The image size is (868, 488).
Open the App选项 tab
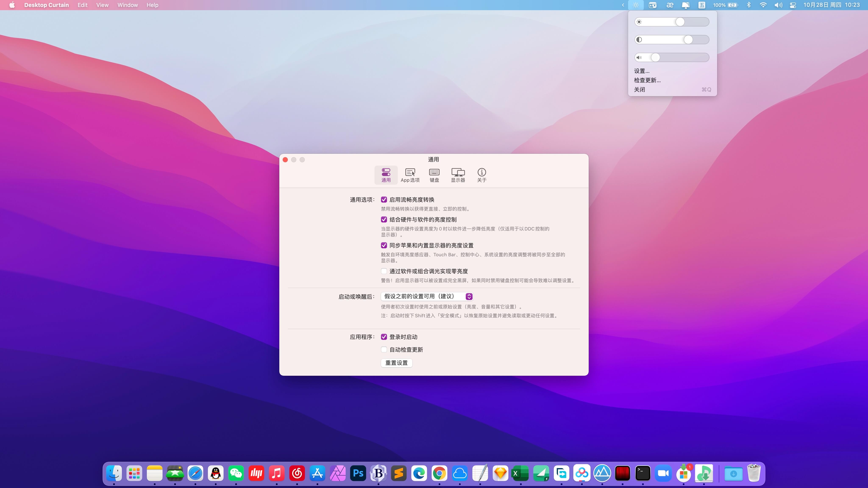(410, 175)
